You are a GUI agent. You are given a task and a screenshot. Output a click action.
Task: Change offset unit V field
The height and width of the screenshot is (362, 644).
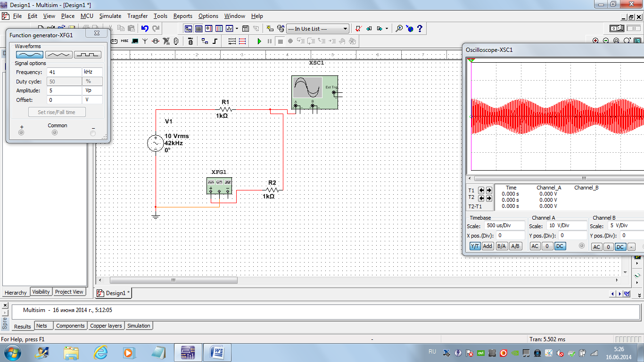[x=92, y=100]
